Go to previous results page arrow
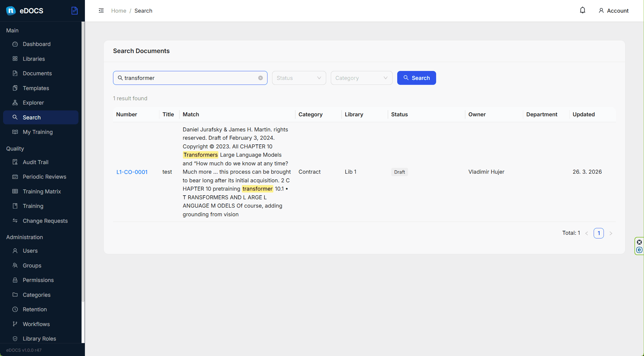This screenshot has height=356, width=644. [587, 233]
